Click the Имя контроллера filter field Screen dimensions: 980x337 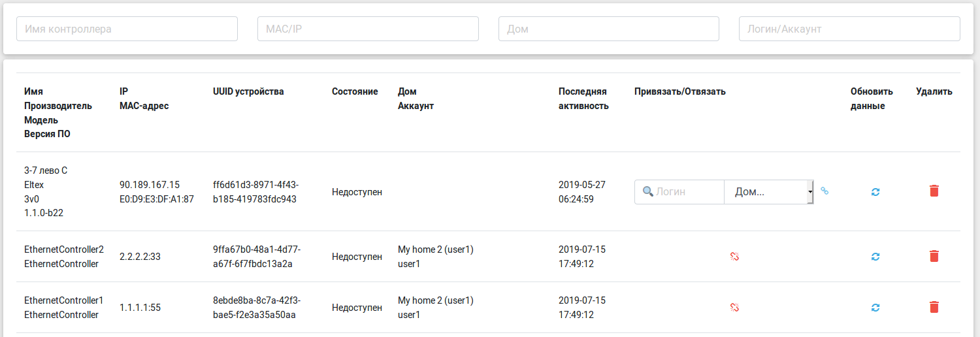click(127, 29)
